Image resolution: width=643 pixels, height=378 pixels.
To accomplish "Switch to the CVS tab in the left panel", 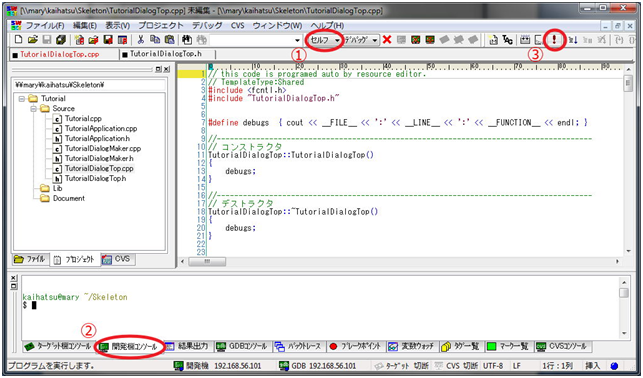I will point(117,259).
